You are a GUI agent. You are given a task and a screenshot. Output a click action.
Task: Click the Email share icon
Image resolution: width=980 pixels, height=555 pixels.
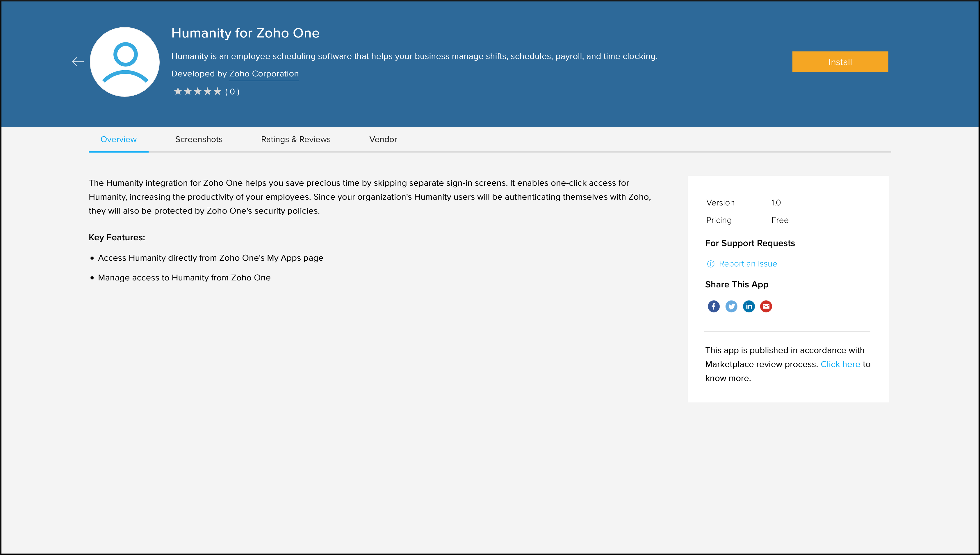[x=766, y=306]
